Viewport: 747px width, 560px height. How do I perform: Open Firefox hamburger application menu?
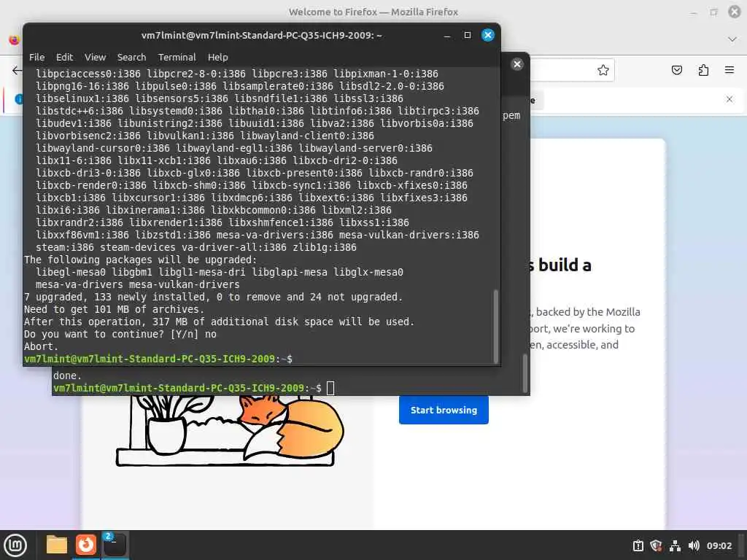[x=729, y=70]
